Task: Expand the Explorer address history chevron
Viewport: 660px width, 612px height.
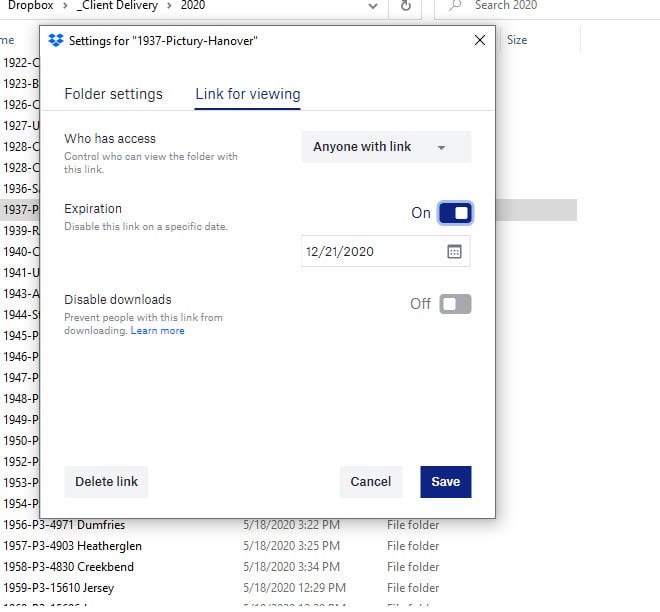Action: coord(373,6)
